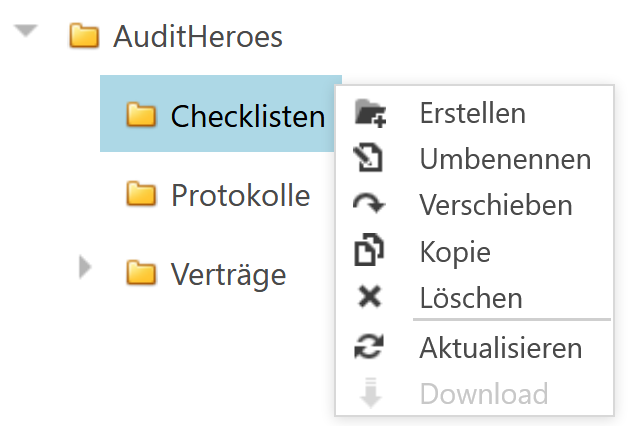Select the Verträge folder label
This screenshot has width=639, height=426.
click(228, 275)
